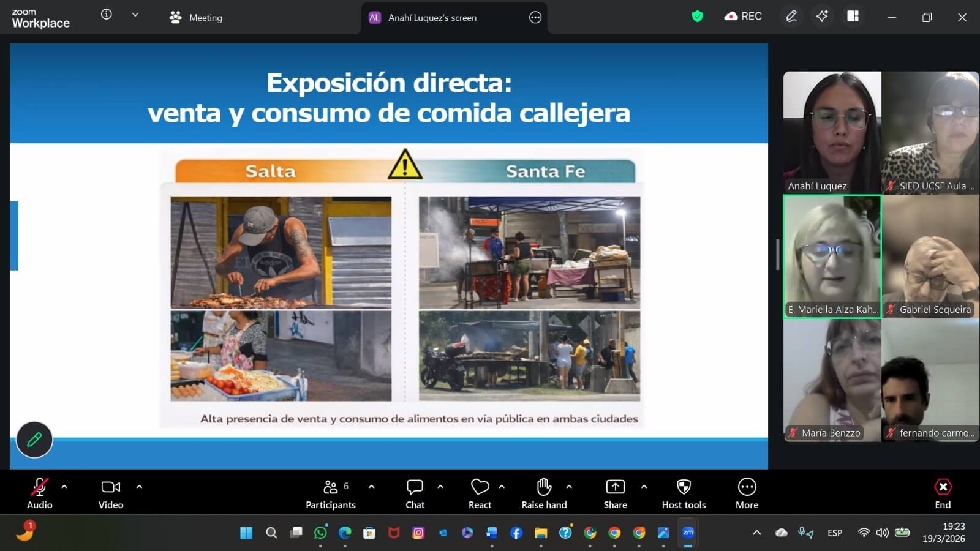Open the dropdown chevron beside Zoom Workplace info

click(x=135, y=15)
